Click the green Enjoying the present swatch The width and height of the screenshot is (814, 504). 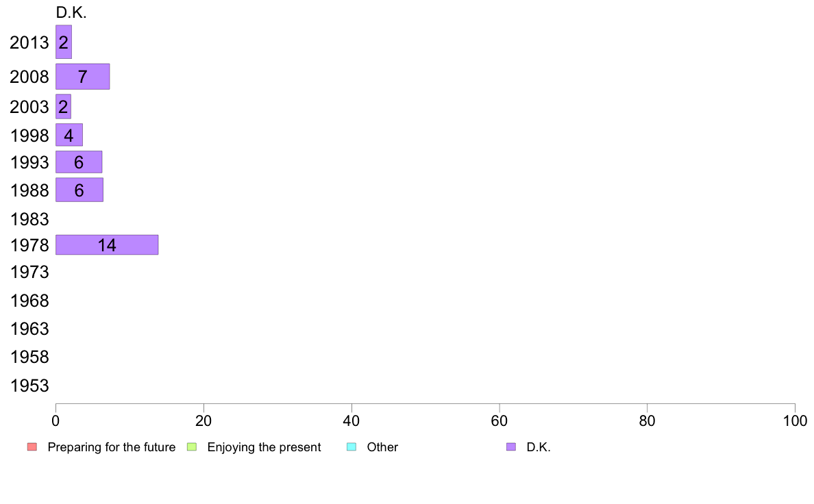coord(192,447)
